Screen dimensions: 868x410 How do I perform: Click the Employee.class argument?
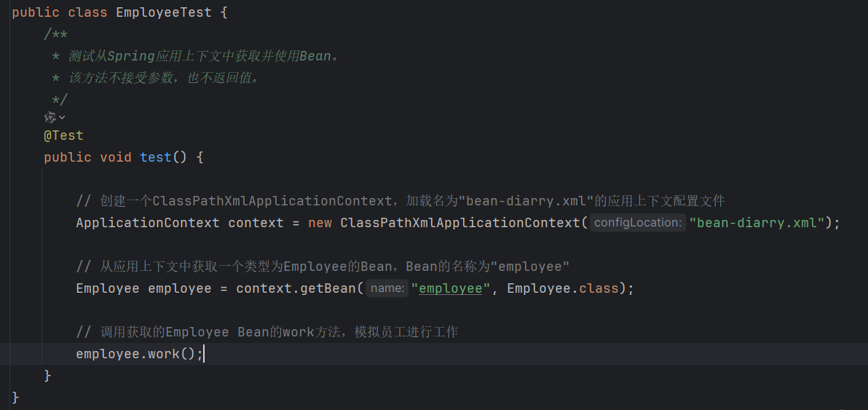coord(562,289)
